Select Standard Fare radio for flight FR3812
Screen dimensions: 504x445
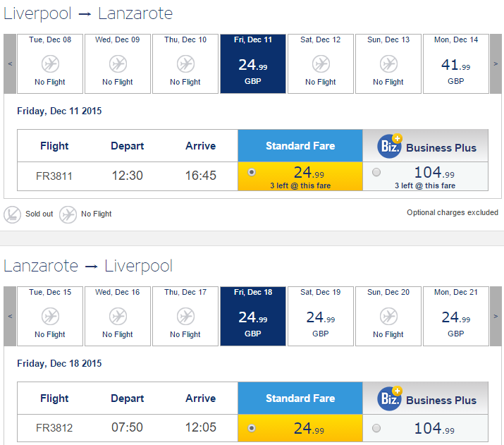point(252,428)
